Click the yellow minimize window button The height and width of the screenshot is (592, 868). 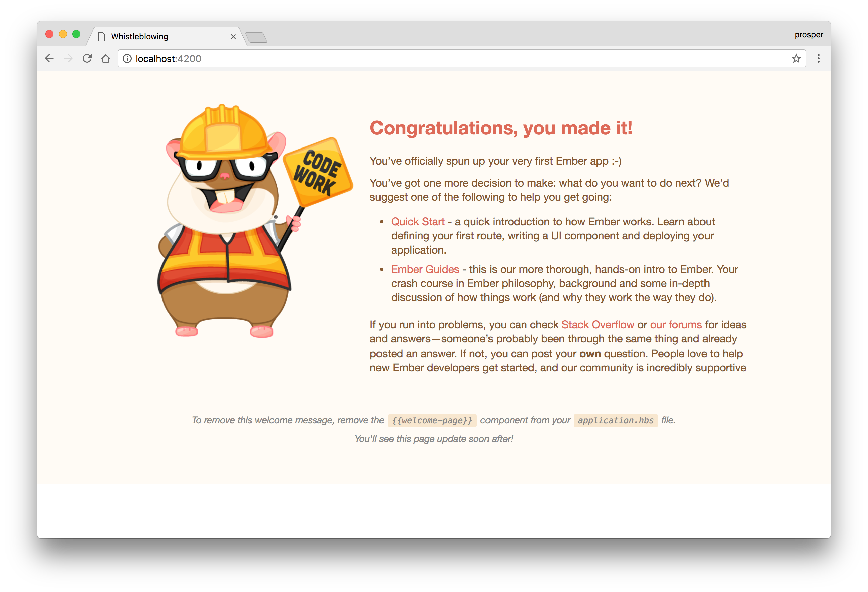[63, 34]
